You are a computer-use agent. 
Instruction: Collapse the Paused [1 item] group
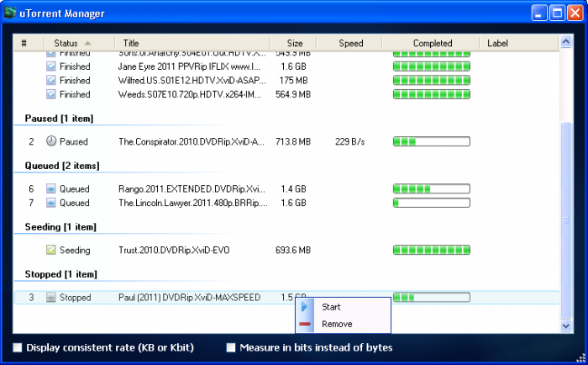point(59,119)
